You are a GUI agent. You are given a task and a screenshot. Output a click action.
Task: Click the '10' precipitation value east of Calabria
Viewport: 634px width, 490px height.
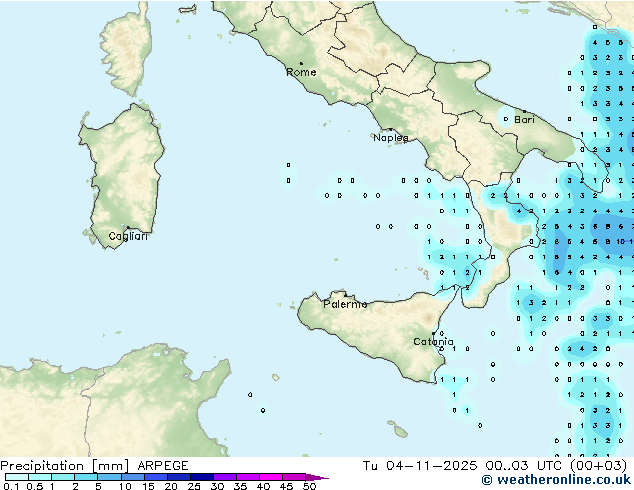click(621, 241)
